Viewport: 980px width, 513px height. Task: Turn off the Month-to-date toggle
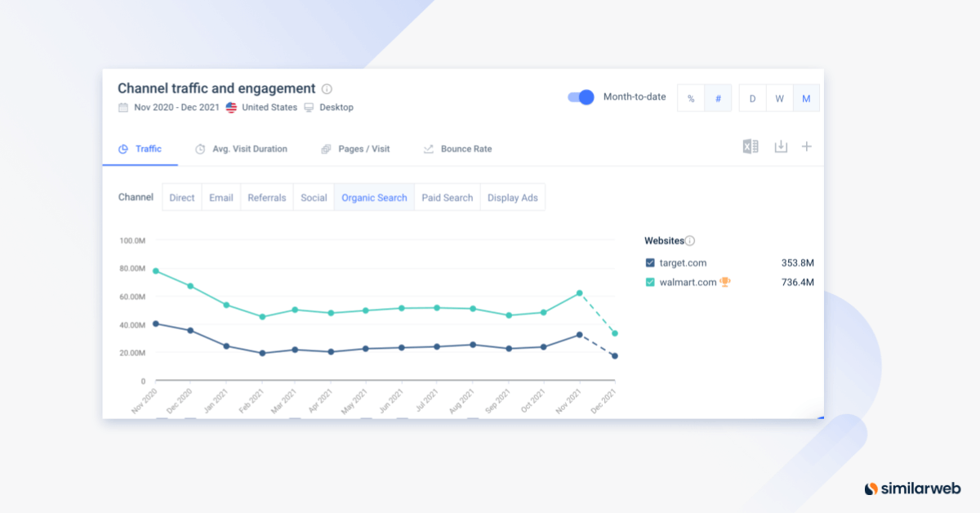pos(581,97)
